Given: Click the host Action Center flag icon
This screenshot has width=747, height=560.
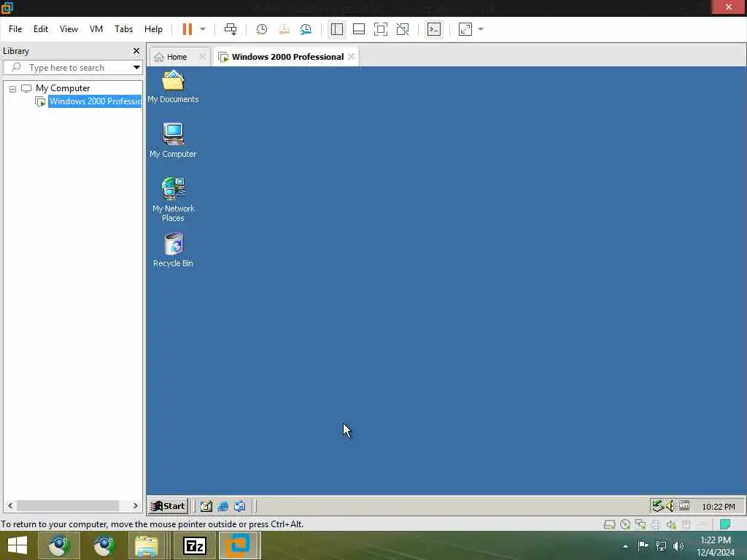Looking at the screenshot, I should click(643, 545).
